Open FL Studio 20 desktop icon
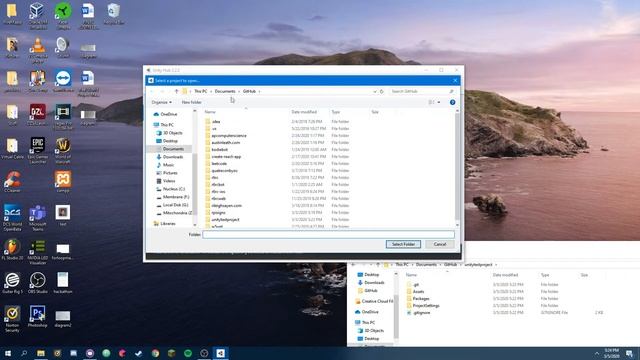Screen dimensions: 640x360 pos(12,250)
